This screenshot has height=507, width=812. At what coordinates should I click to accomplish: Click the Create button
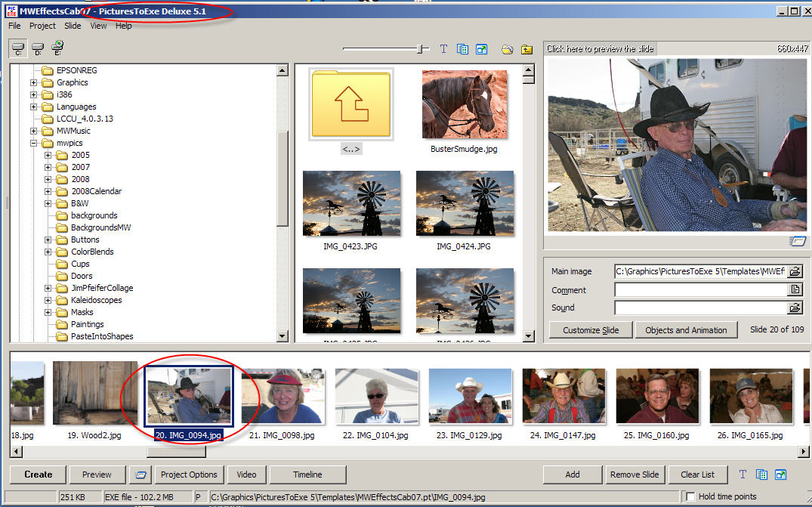39,475
